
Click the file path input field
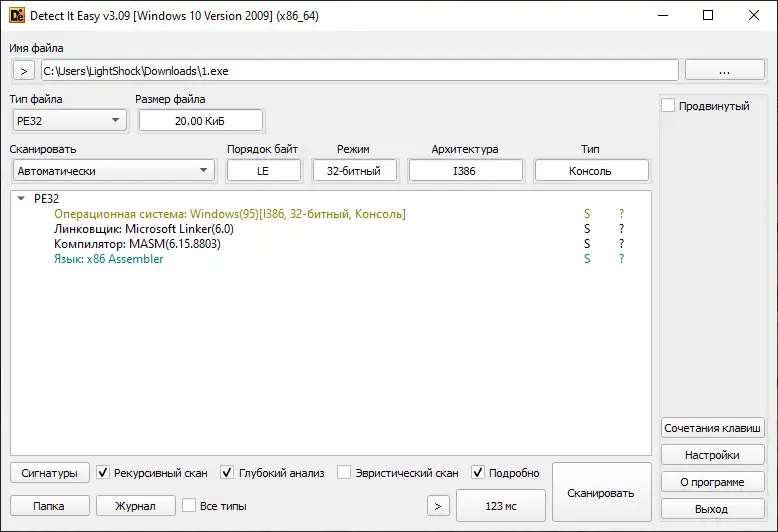(360, 71)
